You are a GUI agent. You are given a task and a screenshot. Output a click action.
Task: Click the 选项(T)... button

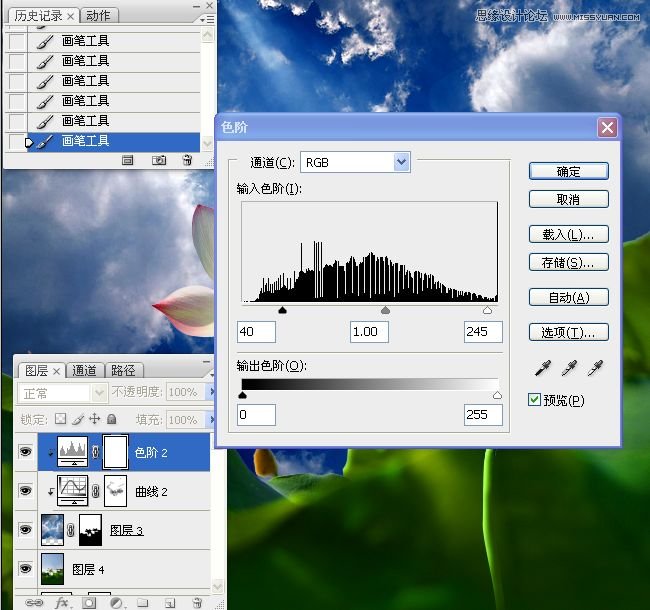coord(569,332)
